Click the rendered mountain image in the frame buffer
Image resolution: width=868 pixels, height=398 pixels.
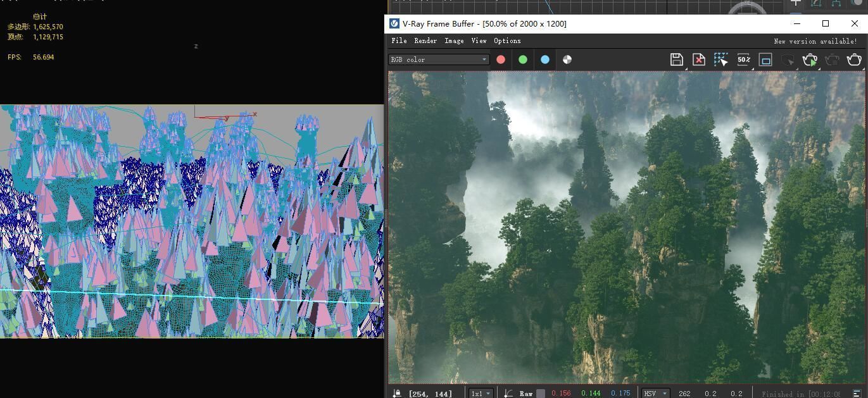tap(626, 227)
